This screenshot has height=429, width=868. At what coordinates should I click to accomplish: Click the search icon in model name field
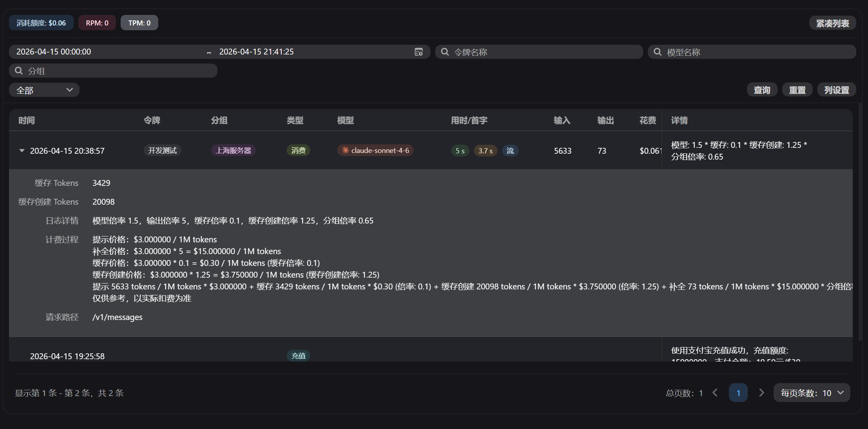657,52
